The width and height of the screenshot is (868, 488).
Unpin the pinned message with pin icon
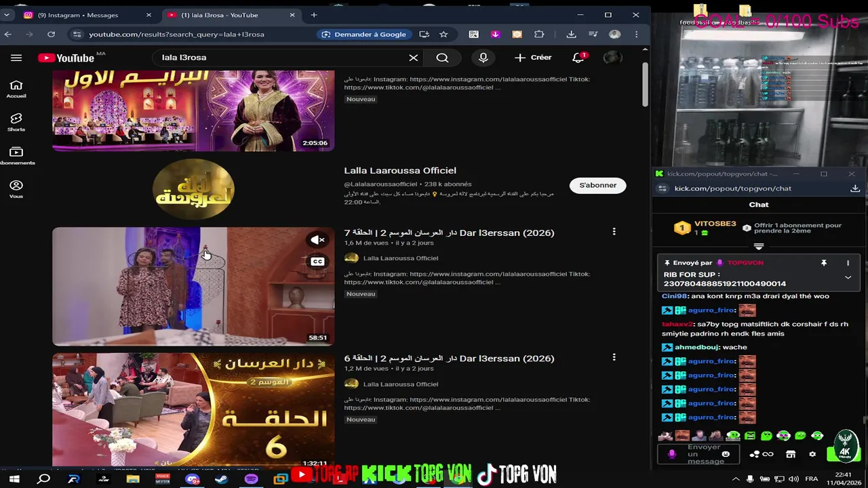coord(824,263)
